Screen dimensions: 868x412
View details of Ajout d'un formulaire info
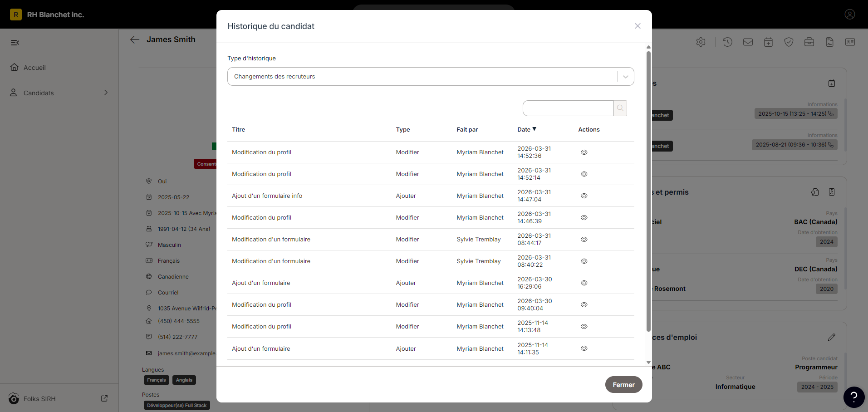(x=584, y=196)
